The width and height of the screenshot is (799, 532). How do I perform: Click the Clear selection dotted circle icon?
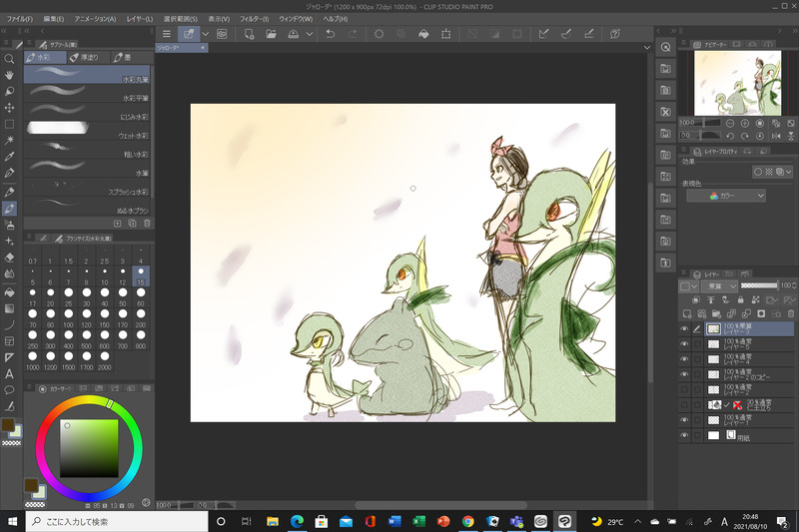(x=379, y=34)
